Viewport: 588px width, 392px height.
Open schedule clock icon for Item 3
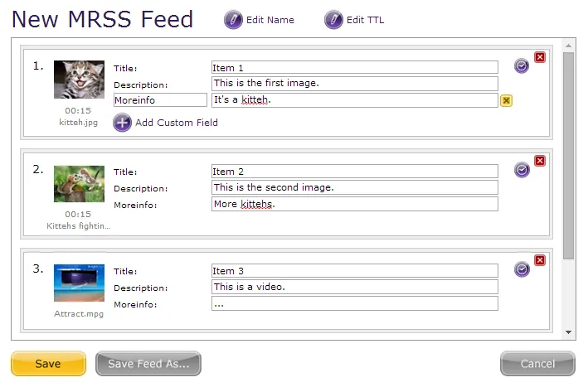tap(522, 269)
